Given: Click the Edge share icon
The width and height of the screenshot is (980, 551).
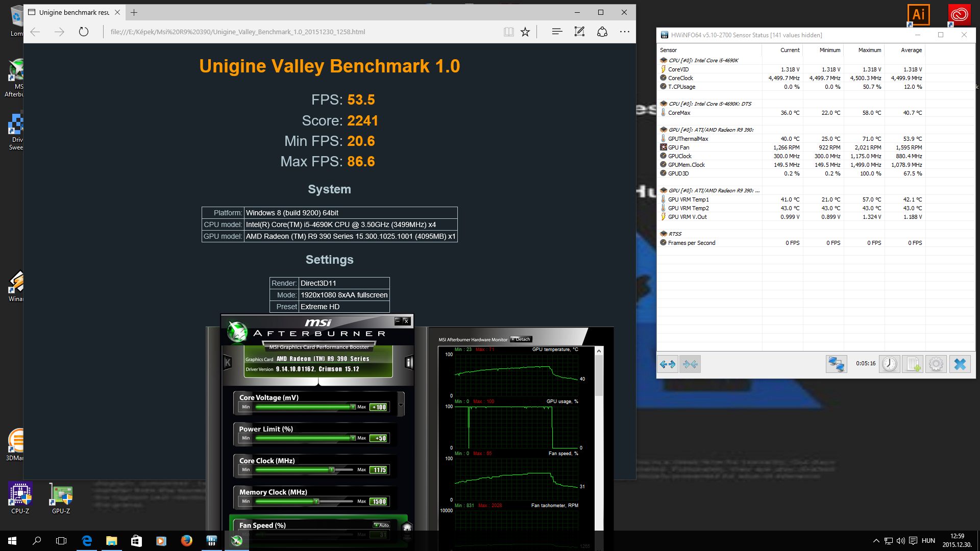Looking at the screenshot, I should 602,32.
